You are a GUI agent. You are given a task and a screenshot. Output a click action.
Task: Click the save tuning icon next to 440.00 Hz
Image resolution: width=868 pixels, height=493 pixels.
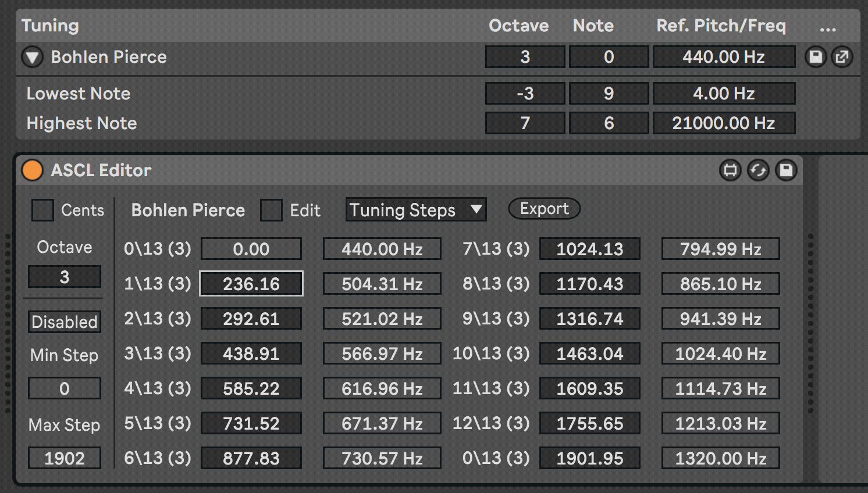[x=816, y=57]
